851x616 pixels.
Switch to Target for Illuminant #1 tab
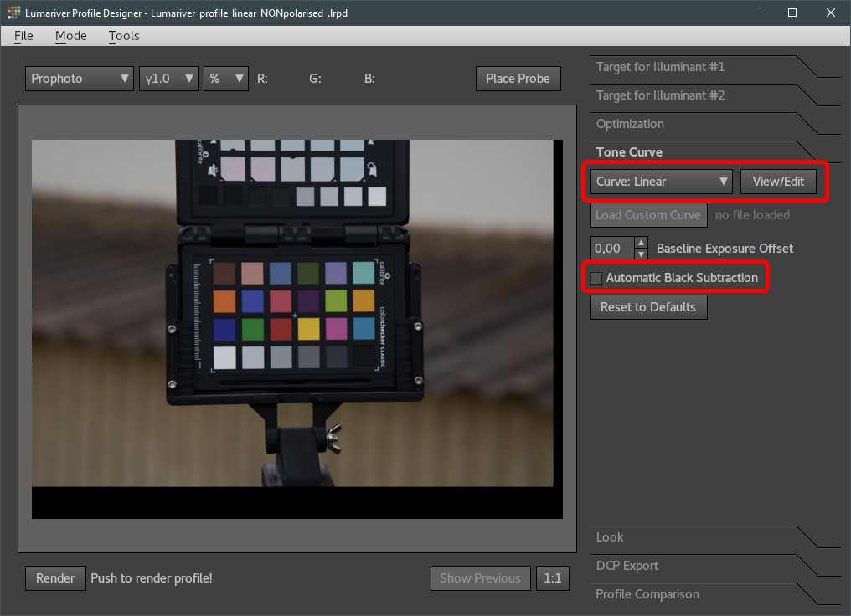pos(661,67)
